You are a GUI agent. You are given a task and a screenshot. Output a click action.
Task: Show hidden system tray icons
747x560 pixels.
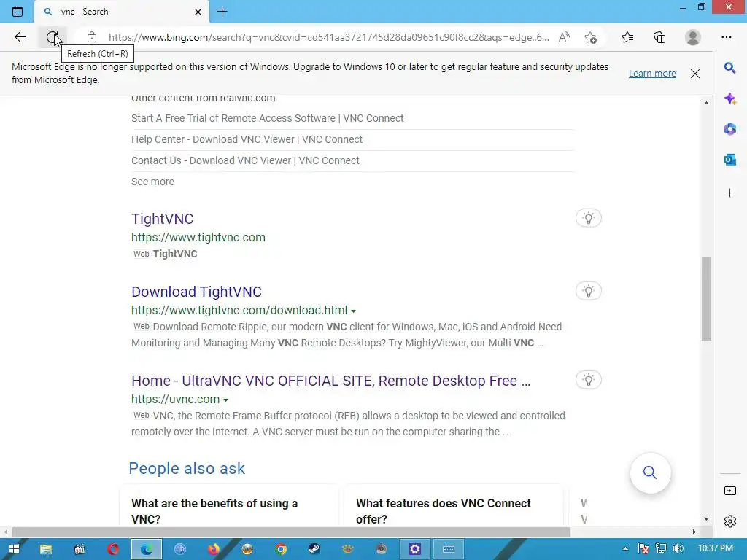pos(625,549)
